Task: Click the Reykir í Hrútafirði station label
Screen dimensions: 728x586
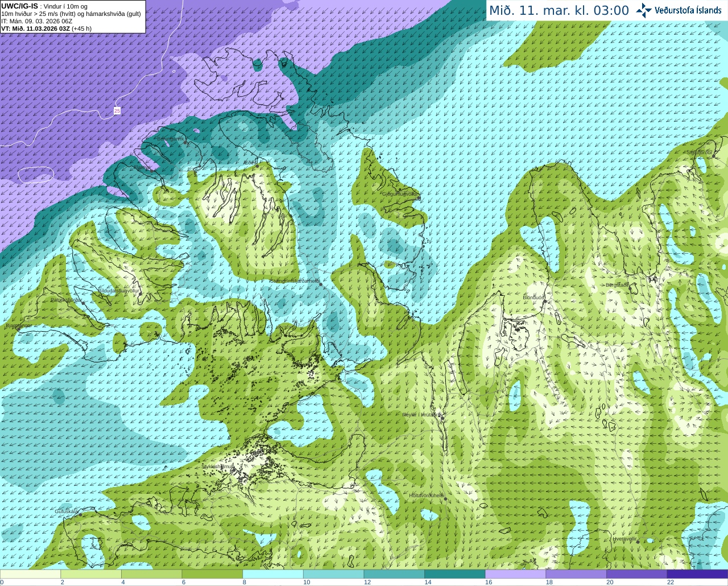Action: point(423,415)
